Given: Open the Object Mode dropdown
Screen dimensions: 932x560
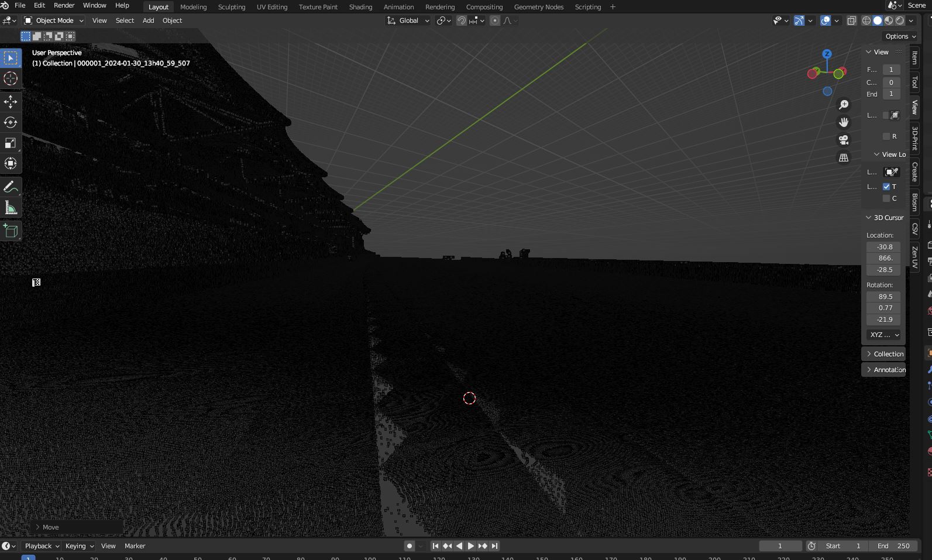Looking at the screenshot, I should [54, 20].
